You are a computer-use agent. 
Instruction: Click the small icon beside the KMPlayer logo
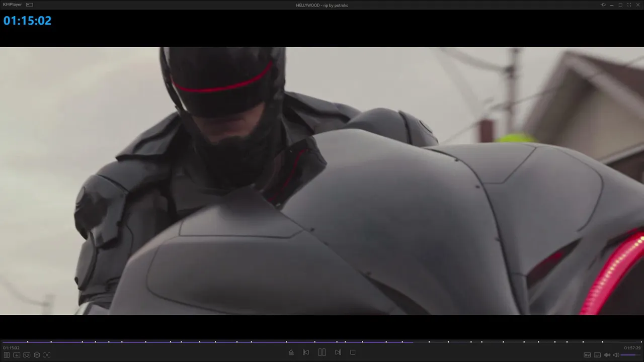[30, 5]
